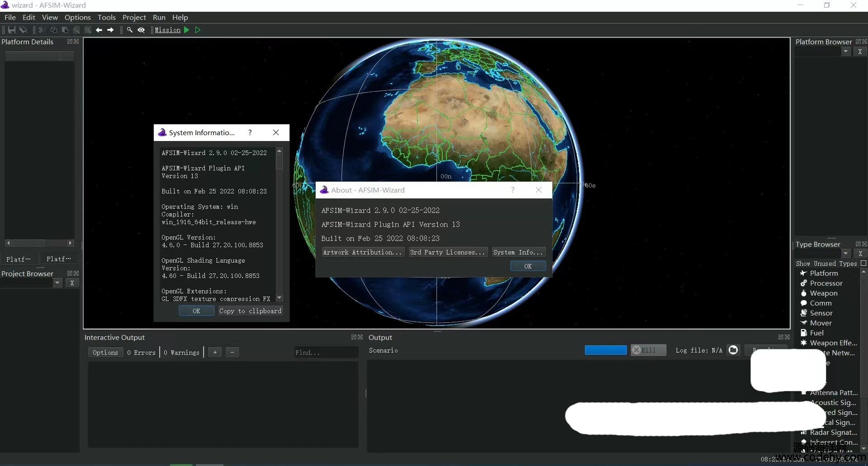The width and height of the screenshot is (868, 466).
Task: Close the Output panel
Action: coord(787,337)
